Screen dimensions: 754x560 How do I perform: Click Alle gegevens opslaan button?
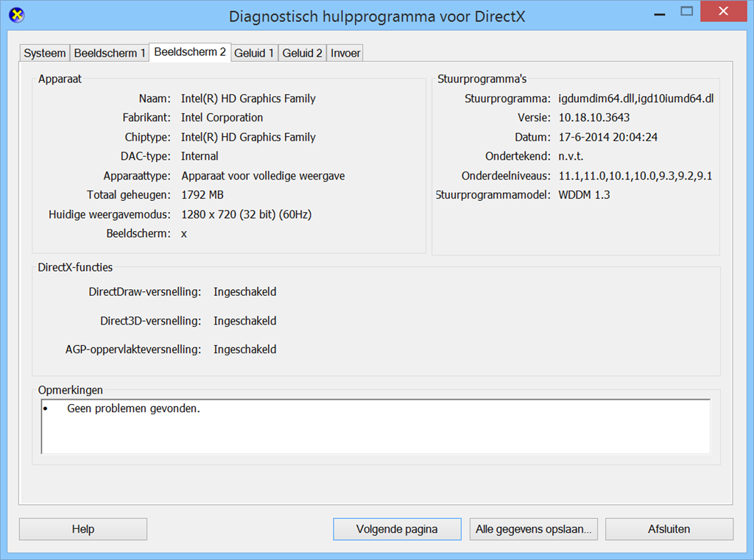[534, 529]
